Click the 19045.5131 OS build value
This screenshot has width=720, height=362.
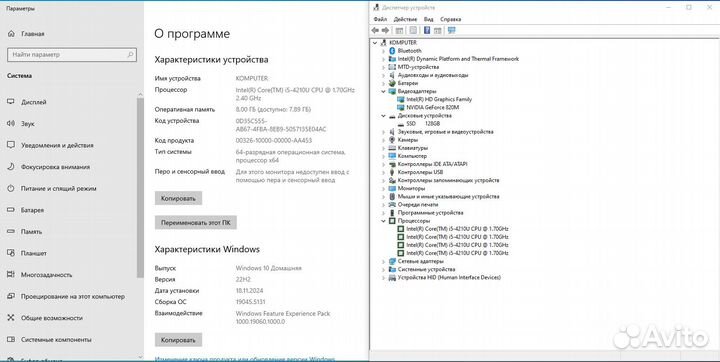(250, 302)
